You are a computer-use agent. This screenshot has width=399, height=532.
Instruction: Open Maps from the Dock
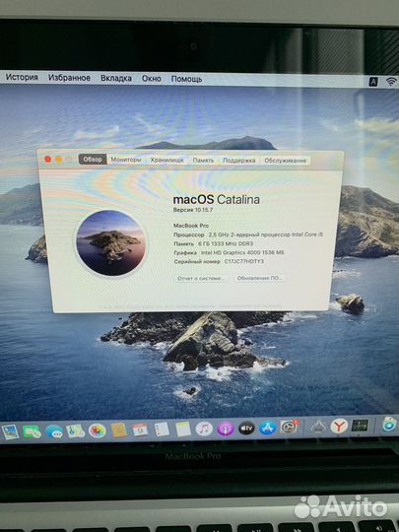tap(75, 432)
